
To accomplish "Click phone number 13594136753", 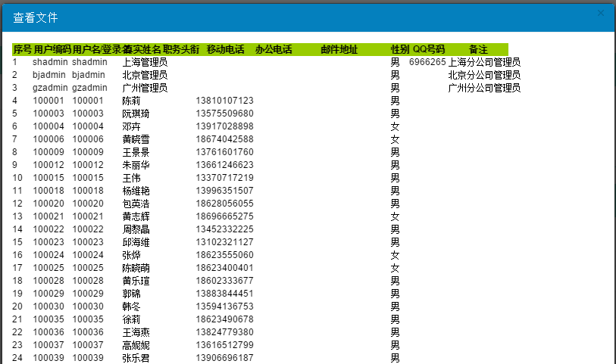I will click(x=225, y=306).
